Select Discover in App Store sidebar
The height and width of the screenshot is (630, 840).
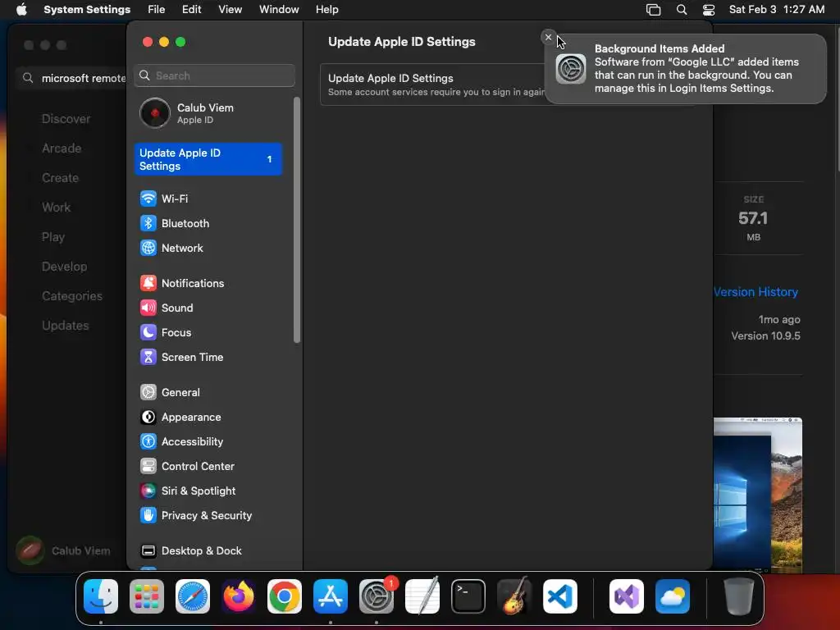point(66,119)
